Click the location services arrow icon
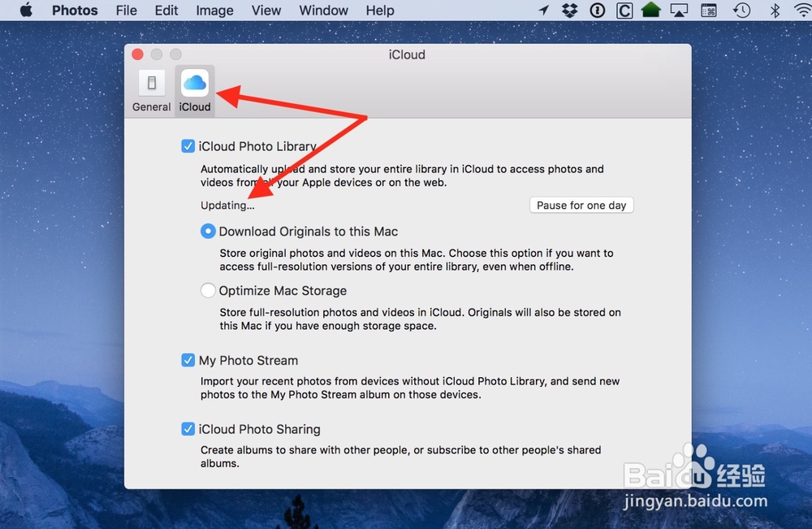Image resolution: width=812 pixels, height=529 pixels. 544,11
